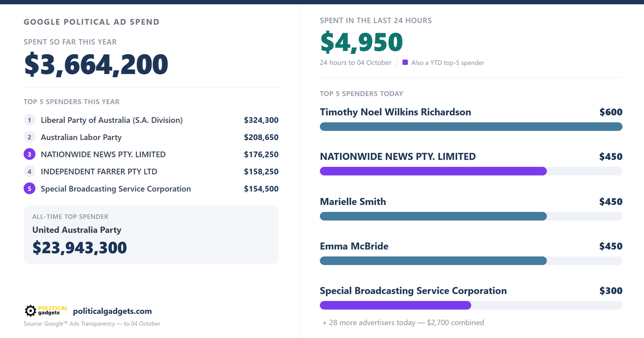The width and height of the screenshot is (644, 338).
Task: Click the TOP 5 SPENDERS TODAY heading
Action: click(361, 94)
